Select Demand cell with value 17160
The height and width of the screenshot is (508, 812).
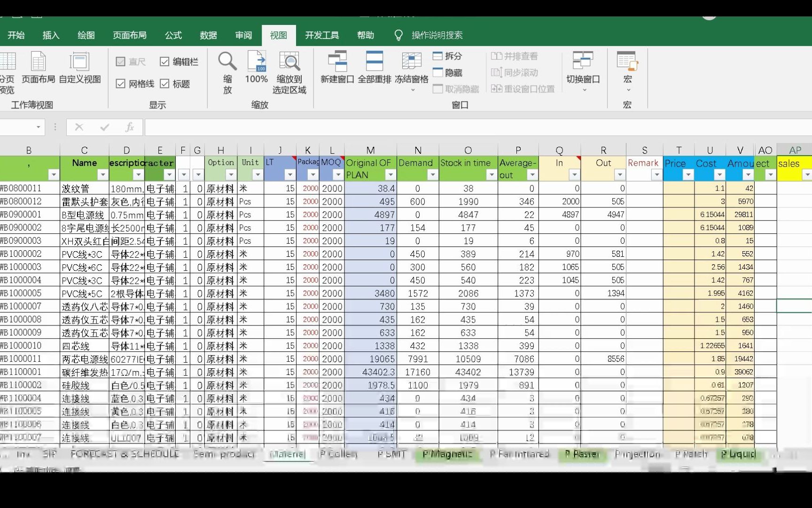(x=418, y=372)
